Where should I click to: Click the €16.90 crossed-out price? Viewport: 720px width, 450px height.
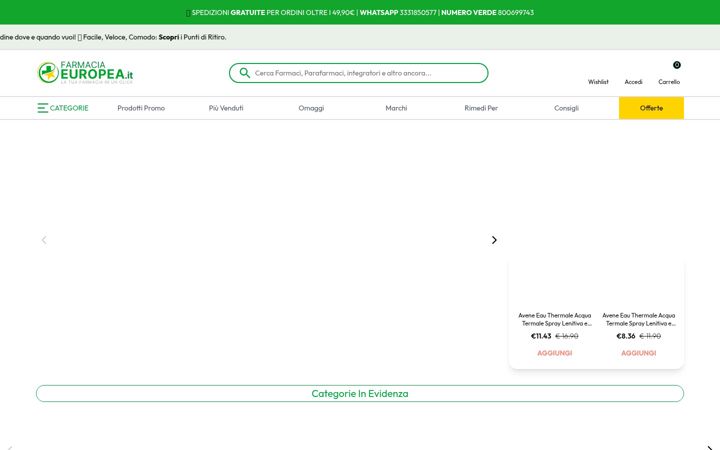[567, 336]
